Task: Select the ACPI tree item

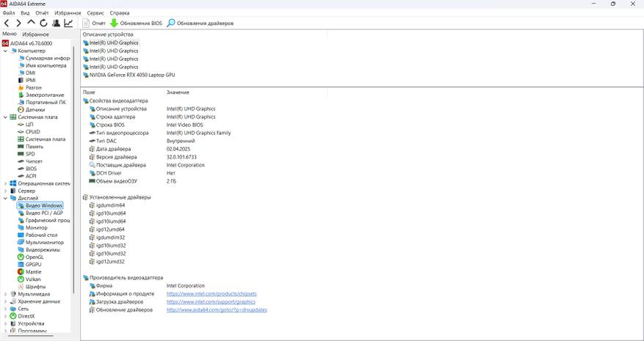Action: pos(27,176)
